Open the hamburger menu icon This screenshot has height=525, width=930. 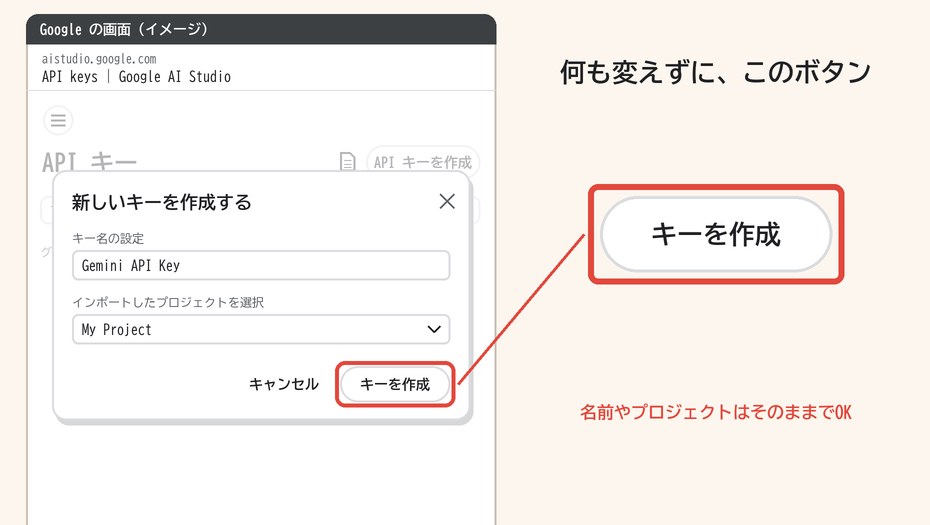click(58, 120)
